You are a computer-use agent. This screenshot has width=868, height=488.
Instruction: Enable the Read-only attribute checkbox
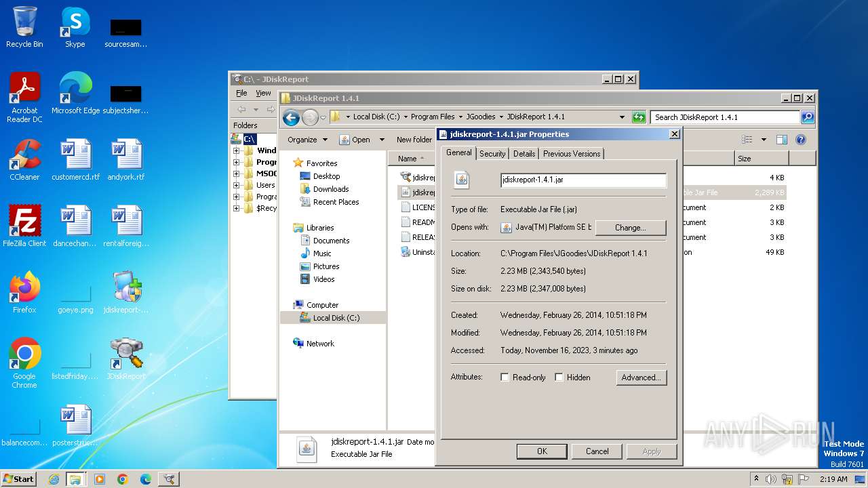tap(505, 378)
